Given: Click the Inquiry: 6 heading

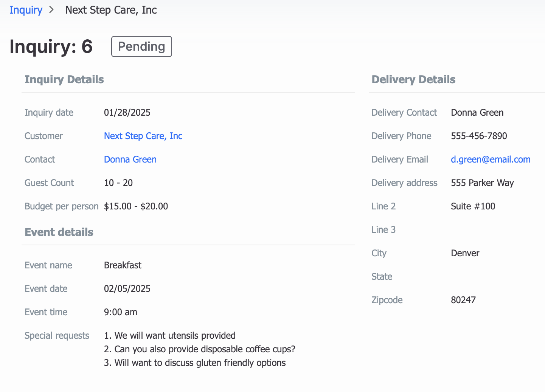Looking at the screenshot, I should point(51,46).
